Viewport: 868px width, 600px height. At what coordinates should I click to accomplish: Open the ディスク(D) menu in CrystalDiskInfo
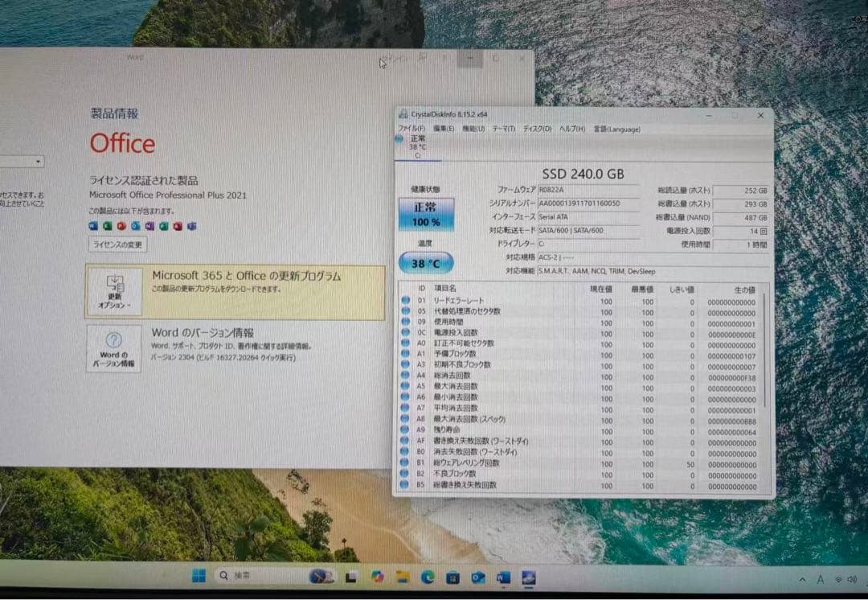pyautogui.click(x=539, y=129)
